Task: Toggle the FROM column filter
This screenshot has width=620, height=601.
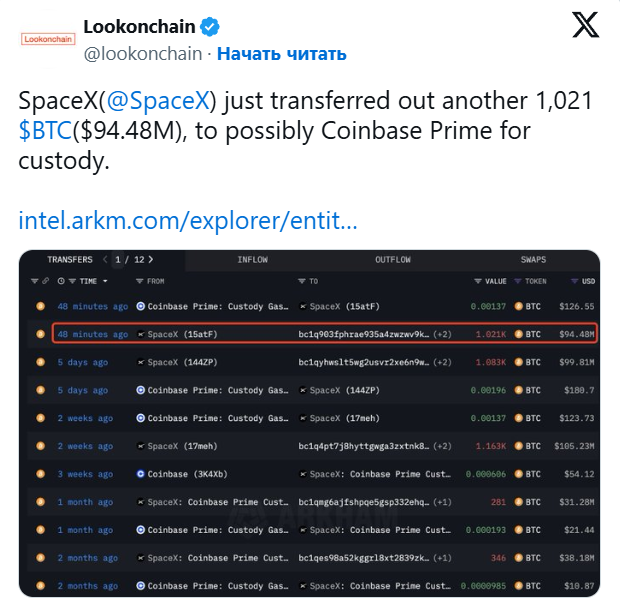Action: click(x=140, y=281)
